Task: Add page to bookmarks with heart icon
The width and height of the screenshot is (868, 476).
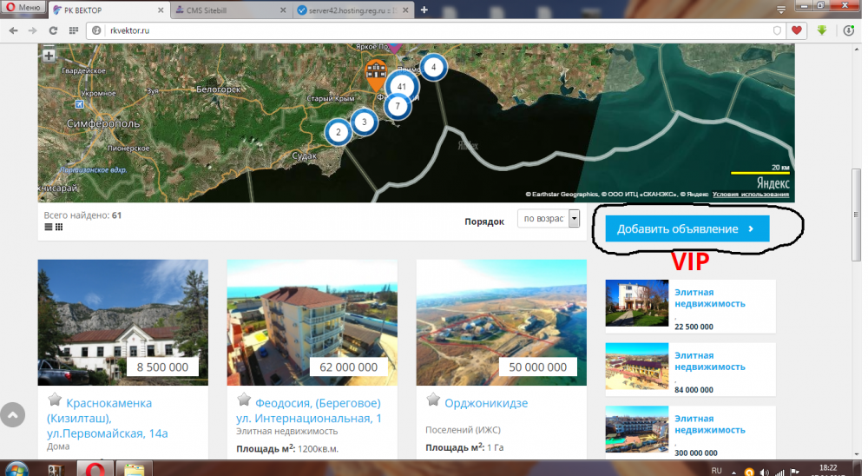Action: pyautogui.click(x=797, y=30)
